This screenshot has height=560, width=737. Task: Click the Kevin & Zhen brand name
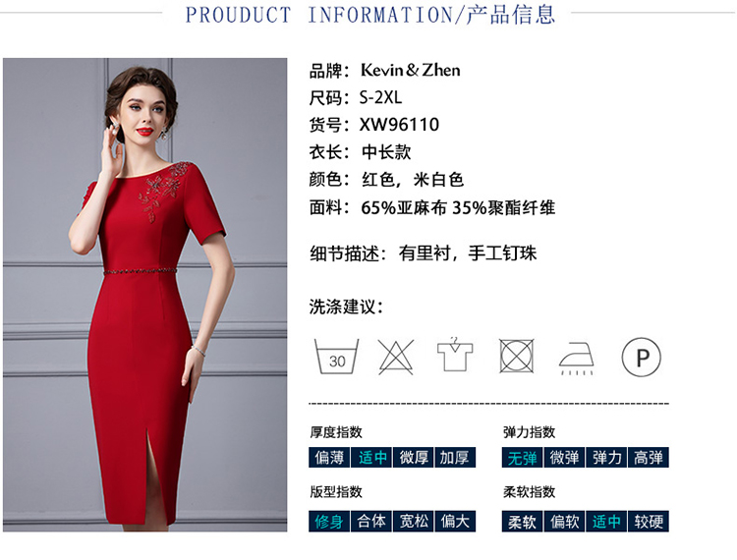pos(411,71)
